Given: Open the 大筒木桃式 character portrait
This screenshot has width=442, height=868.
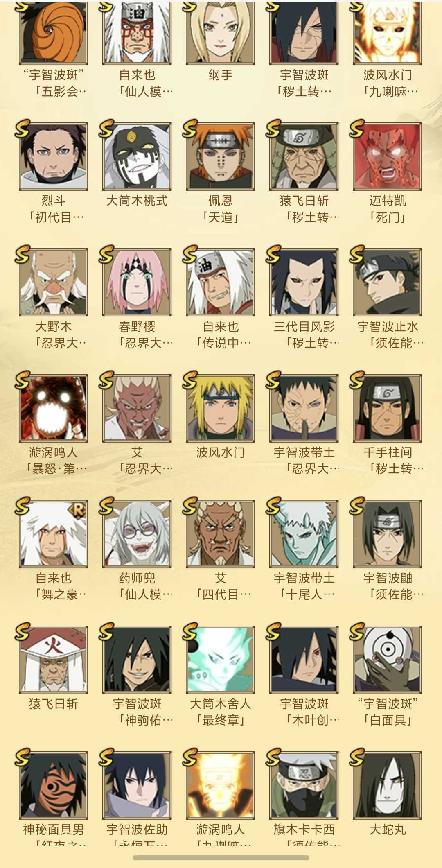Looking at the screenshot, I should tap(137, 156).
